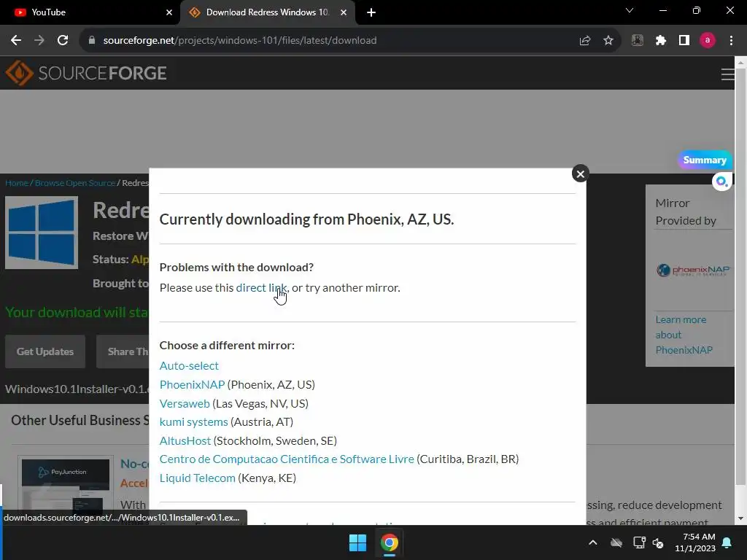Open Learn more about PhoenixNAP link

tap(684, 335)
